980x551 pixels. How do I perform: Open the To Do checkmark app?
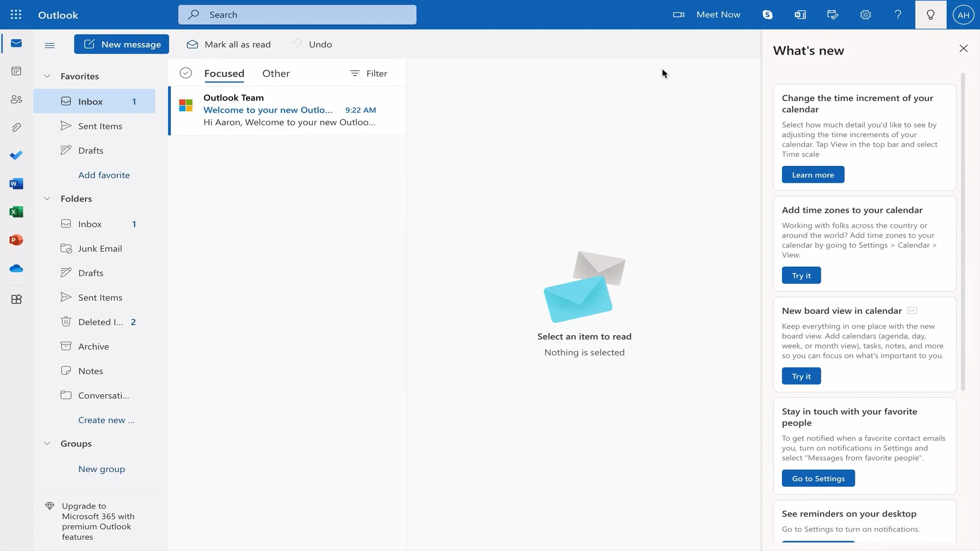[x=16, y=155]
